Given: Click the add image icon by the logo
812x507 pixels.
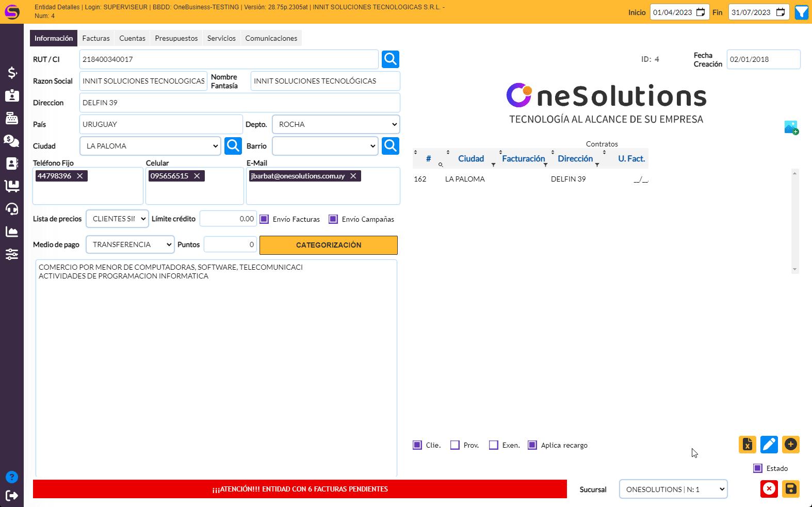Looking at the screenshot, I should 791,127.
